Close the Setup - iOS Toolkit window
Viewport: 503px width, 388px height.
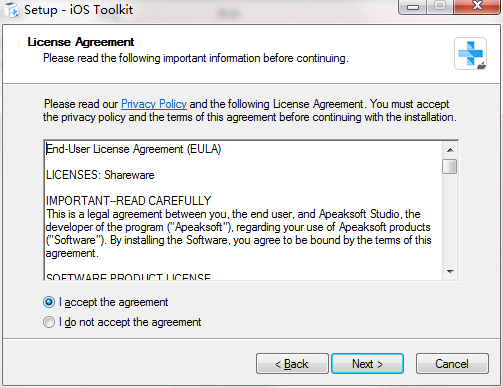[x=477, y=7]
